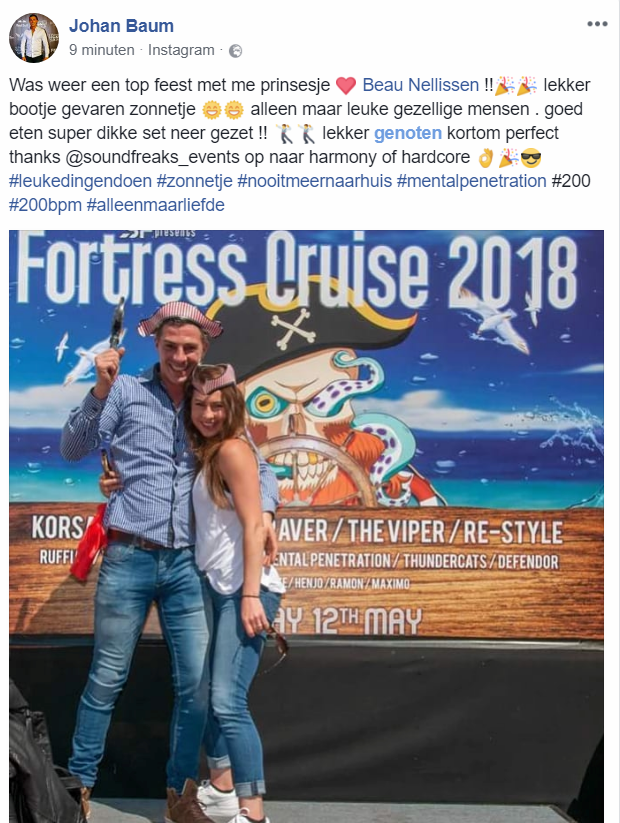The image size is (620, 823).
Task: Open the 9 minuten timestamp link
Action: coord(102,50)
